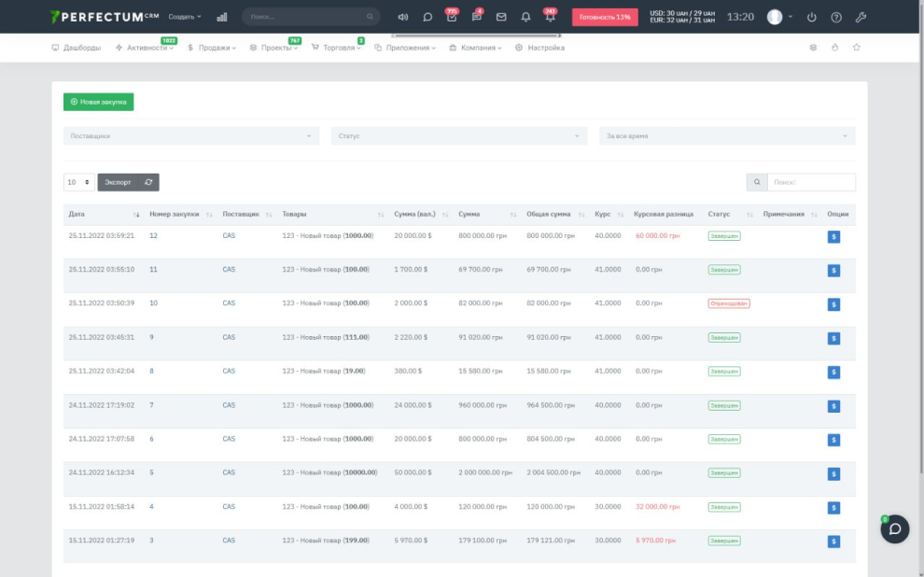Click the power logout icon
924x577 pixels.
(x=811, y=17)
